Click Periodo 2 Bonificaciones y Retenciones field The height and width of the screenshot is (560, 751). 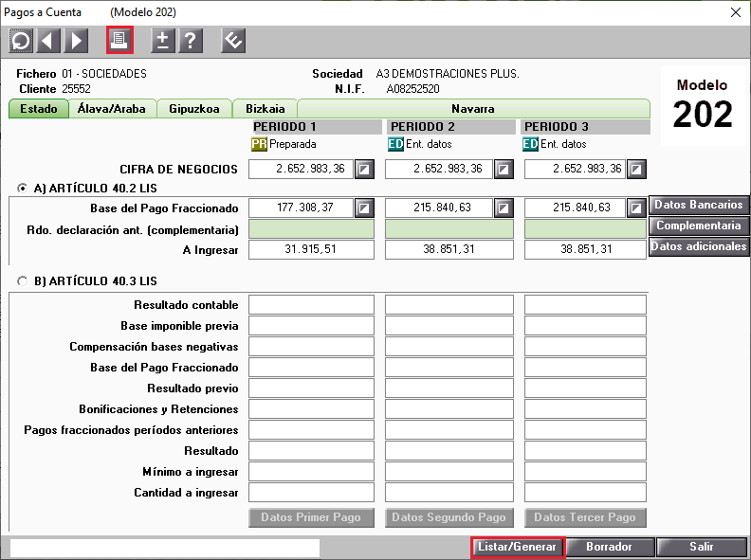point(449,409)
